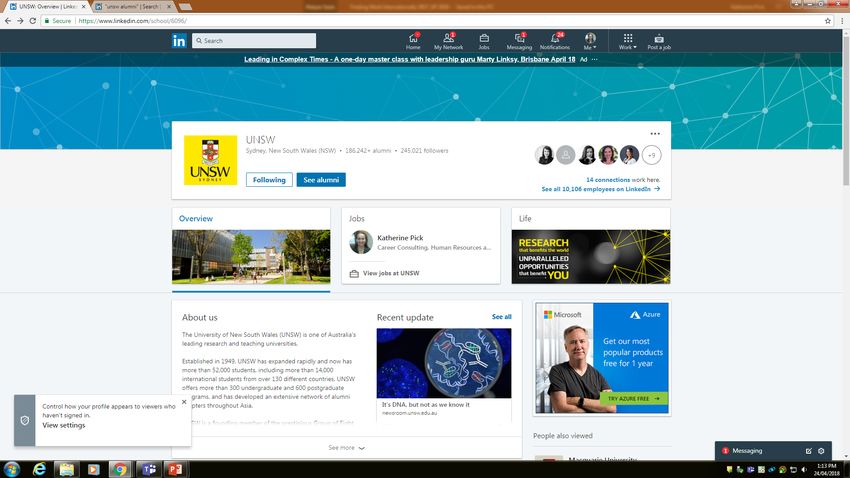This screenshot has width=850, height=478.
Task: Go forward in Chrome
Action: tap(20, 21)
